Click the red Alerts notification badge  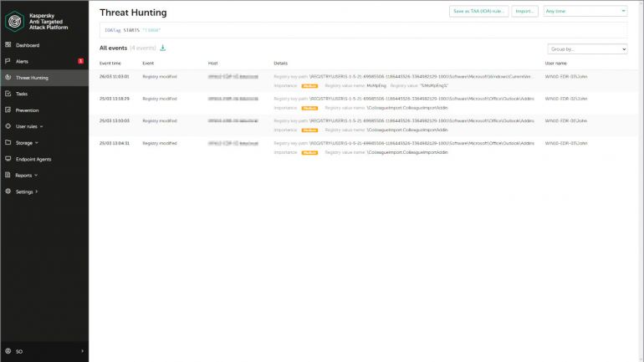tap(80, 61)
